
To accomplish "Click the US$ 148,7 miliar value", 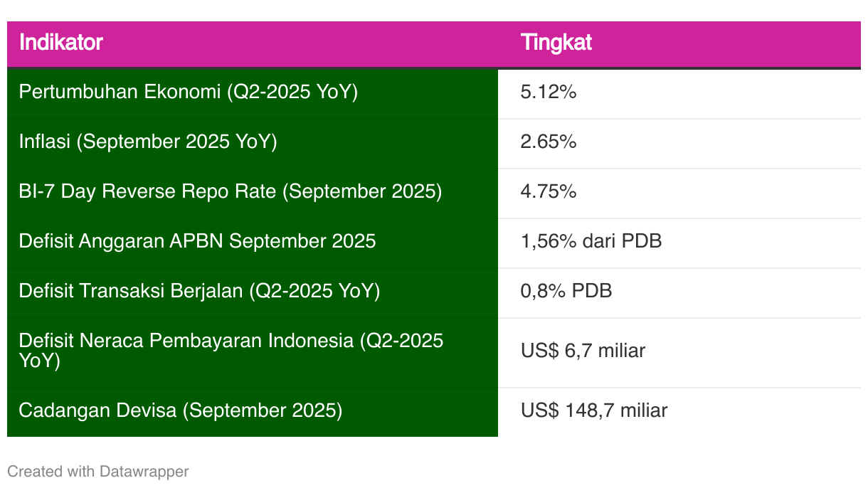I will pyautogui.click(x=593, y=410).
